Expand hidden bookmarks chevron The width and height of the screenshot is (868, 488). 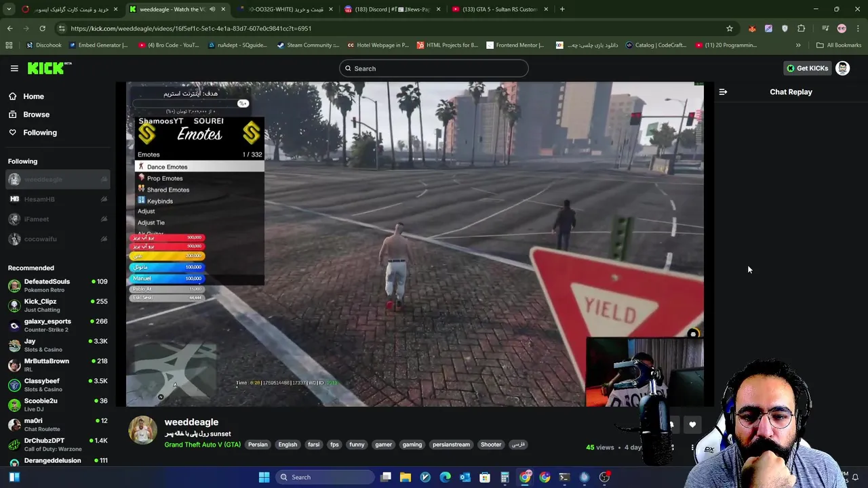[798, 45]
